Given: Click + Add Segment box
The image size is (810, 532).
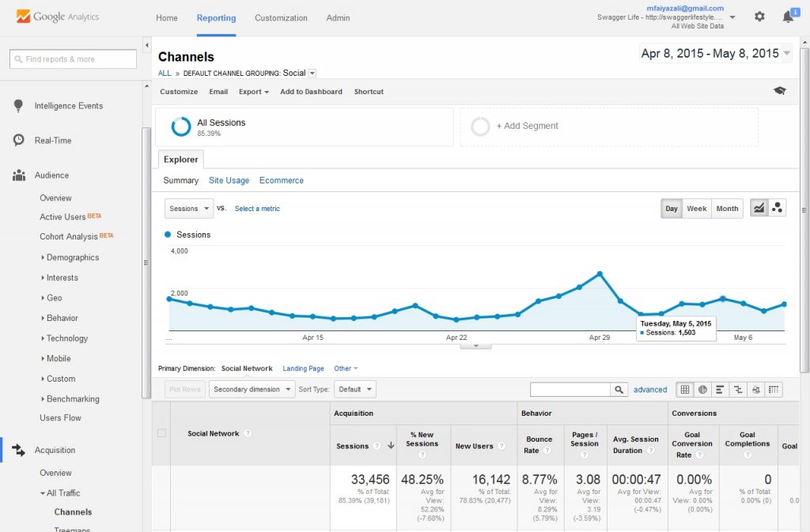Looking at the screenshot, I should pyautogui.click(x=610, y=126).
